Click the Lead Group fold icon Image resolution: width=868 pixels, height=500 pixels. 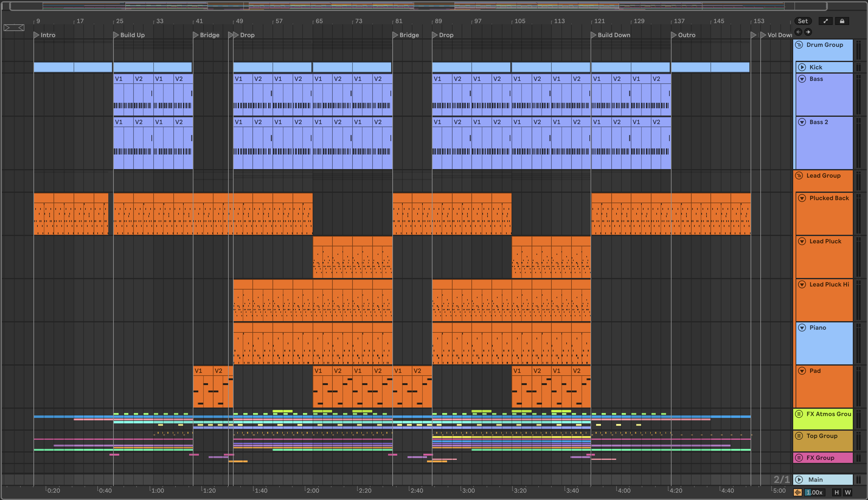click(799, 175)
